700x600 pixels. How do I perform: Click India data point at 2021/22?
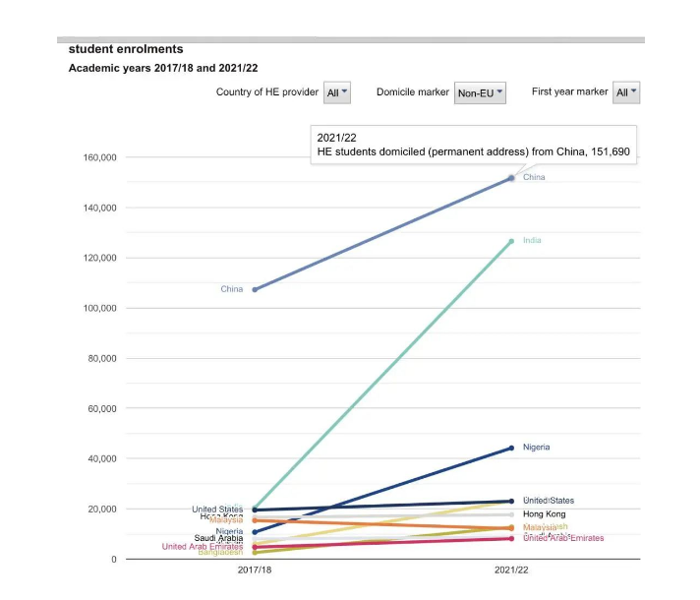point(511,241)
